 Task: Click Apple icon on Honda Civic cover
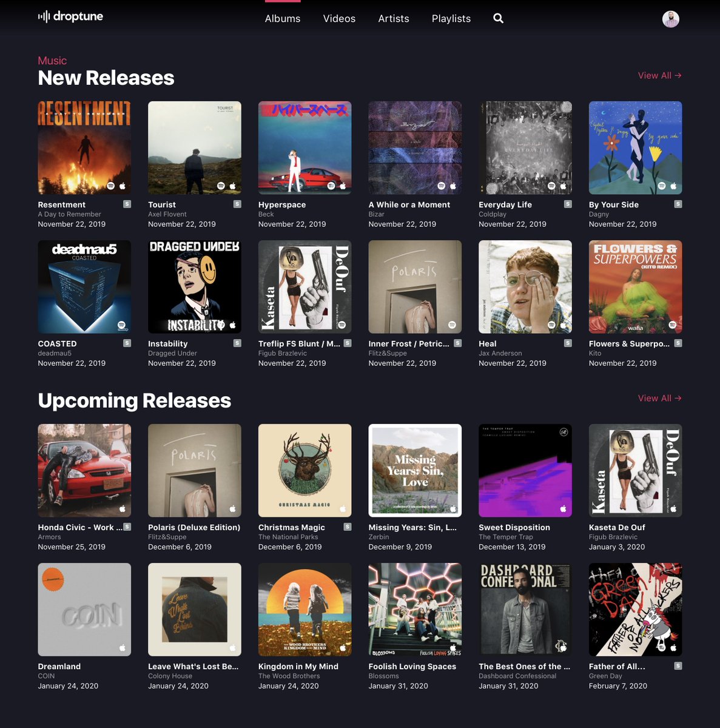[x=123, y=508]
